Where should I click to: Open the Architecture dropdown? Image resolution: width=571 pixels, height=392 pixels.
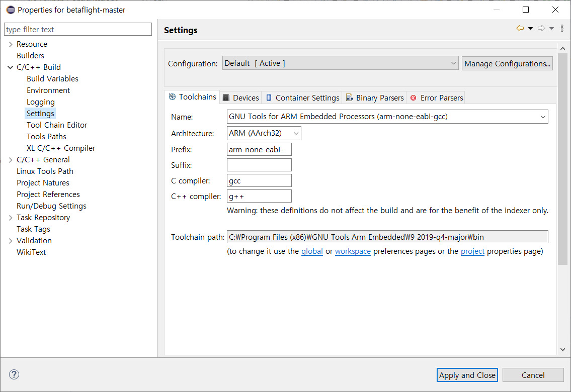click(264, 133)
